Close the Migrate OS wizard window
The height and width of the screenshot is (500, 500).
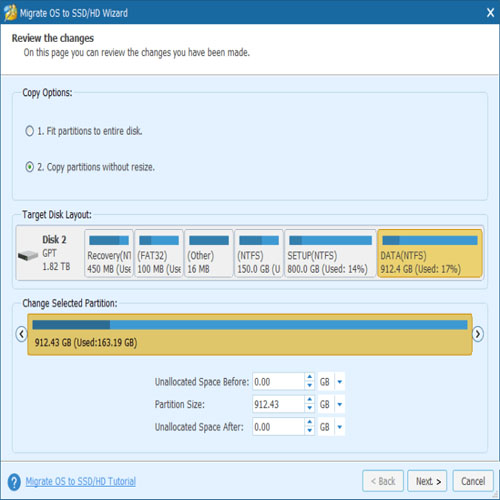point(490,13)
